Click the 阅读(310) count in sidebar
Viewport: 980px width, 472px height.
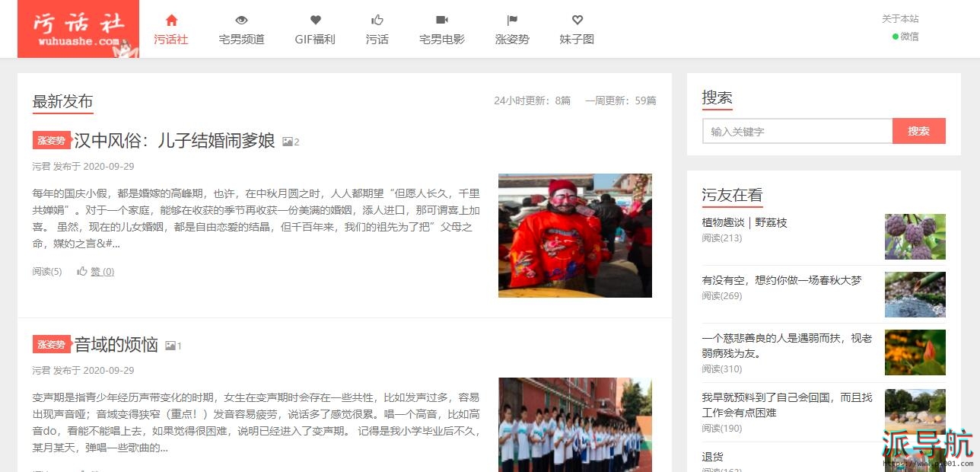coord(722,369)
